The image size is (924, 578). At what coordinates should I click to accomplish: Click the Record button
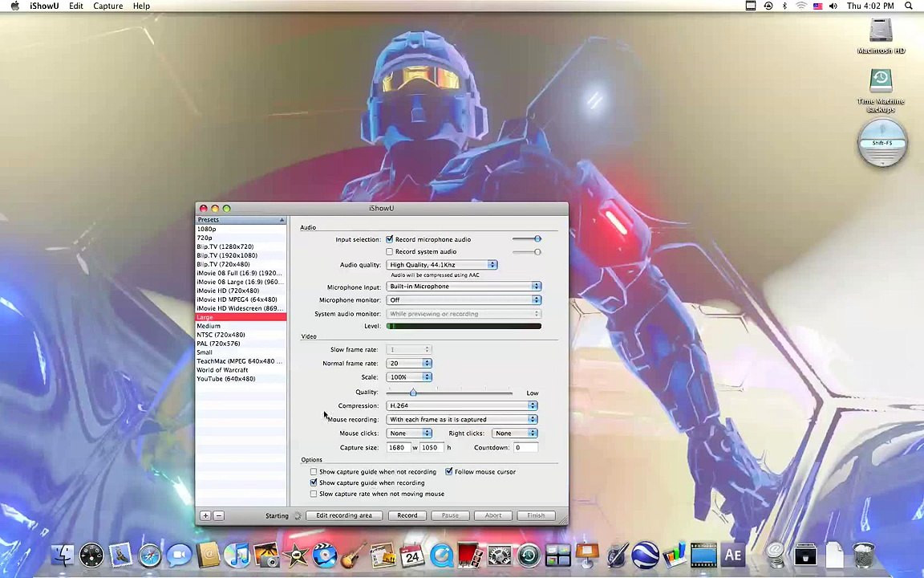(x=407, y=515)
